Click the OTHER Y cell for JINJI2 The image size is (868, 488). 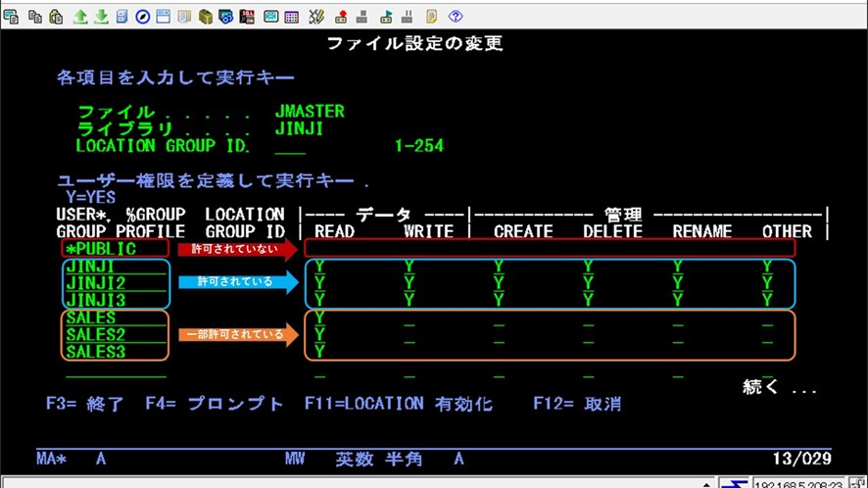click(767, 283)
